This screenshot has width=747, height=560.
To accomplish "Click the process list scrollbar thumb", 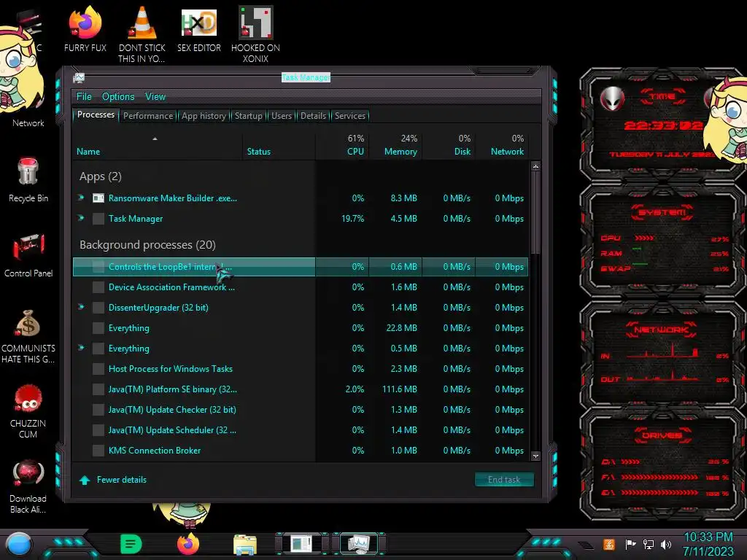I will [535, 213].
